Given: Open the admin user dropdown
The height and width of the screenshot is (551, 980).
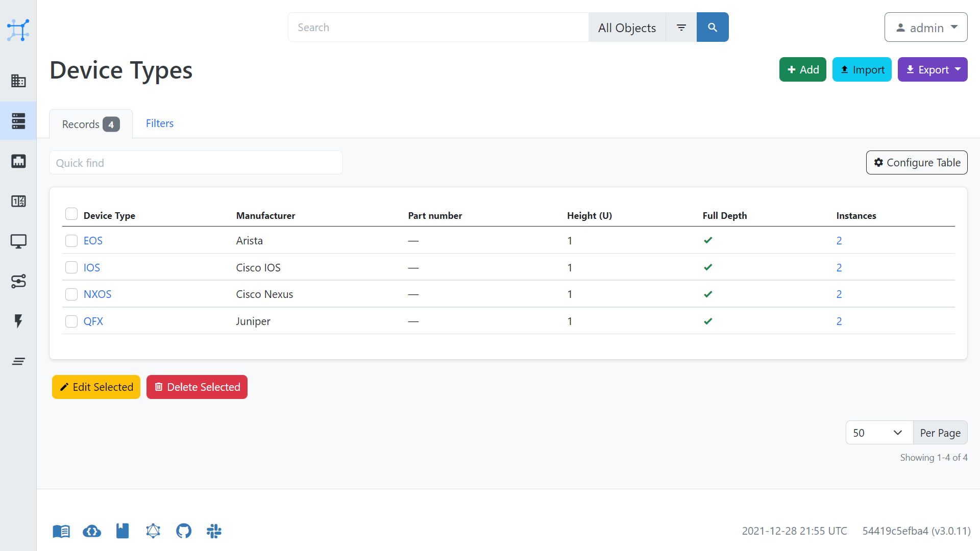Looking at the screenshot, I should (x=925, y=28).
